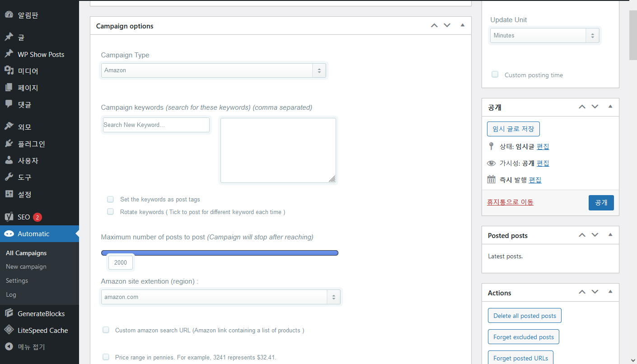Click the 페이지 pages icon
Screen dimensions: 637x364
(9, 88)
